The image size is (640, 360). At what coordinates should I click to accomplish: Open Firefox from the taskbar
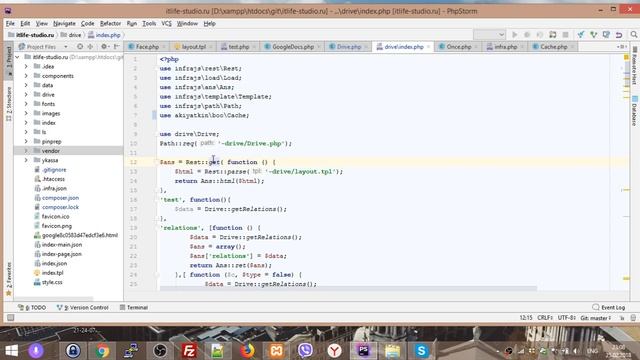pyautogui.click(x=247, y=351)
